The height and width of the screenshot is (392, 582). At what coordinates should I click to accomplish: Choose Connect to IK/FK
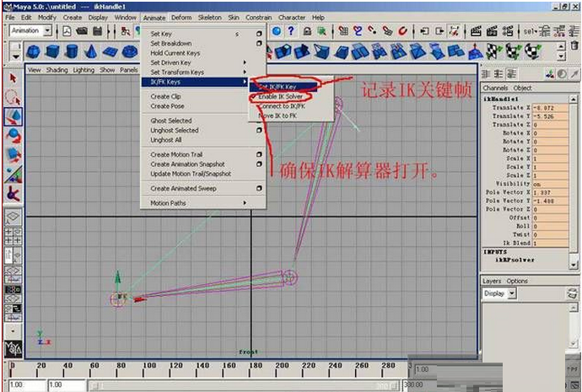coord(282,106)
